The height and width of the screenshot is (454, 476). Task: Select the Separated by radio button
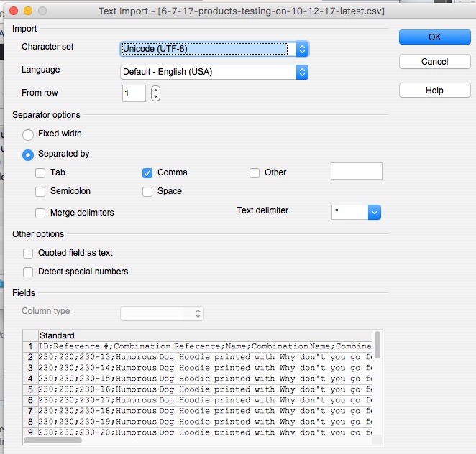point(28,154)
